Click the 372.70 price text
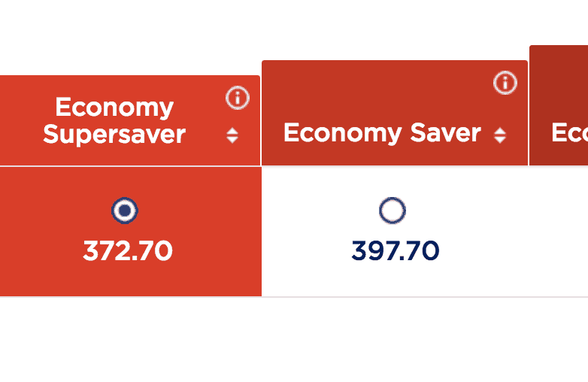588x382 pixels. 128,251
